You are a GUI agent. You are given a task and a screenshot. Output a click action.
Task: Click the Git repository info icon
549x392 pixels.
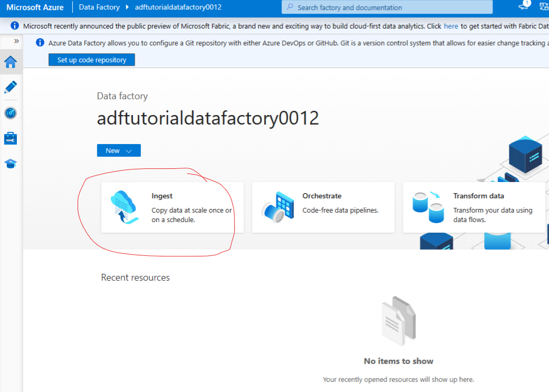[40, 43]
